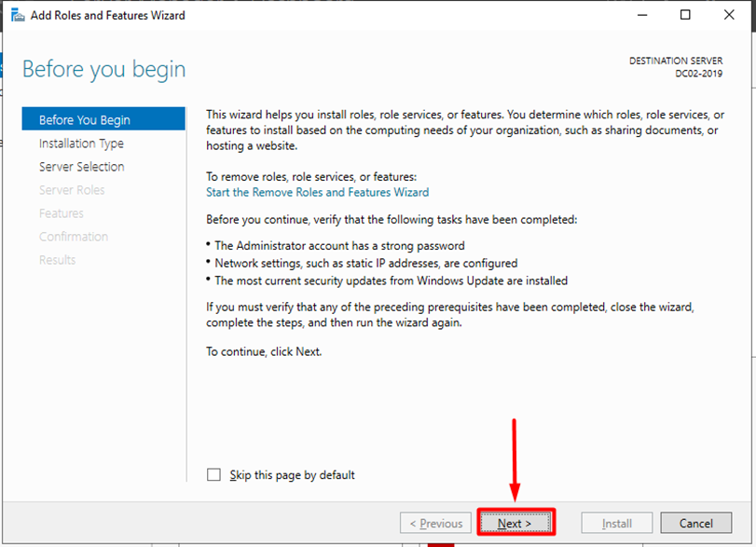Close the wizard with the X button
The image size is (756, 547).
(729, 15)
